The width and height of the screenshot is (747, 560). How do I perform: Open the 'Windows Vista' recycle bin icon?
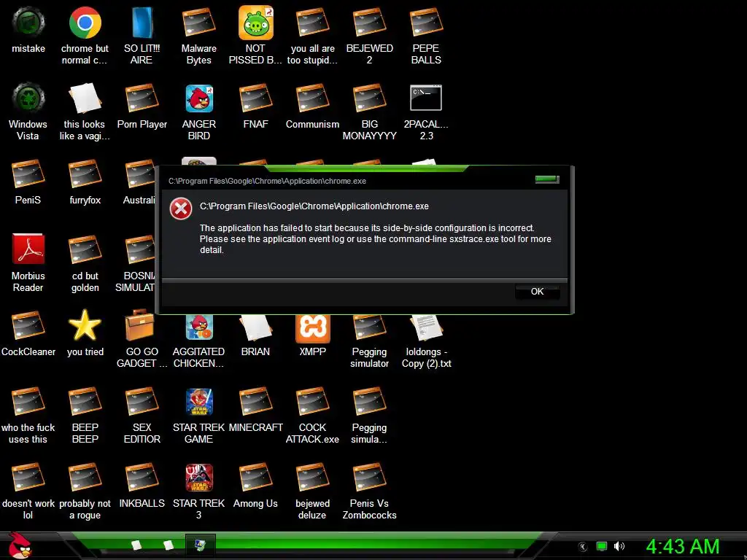click(x=28, y=112)
